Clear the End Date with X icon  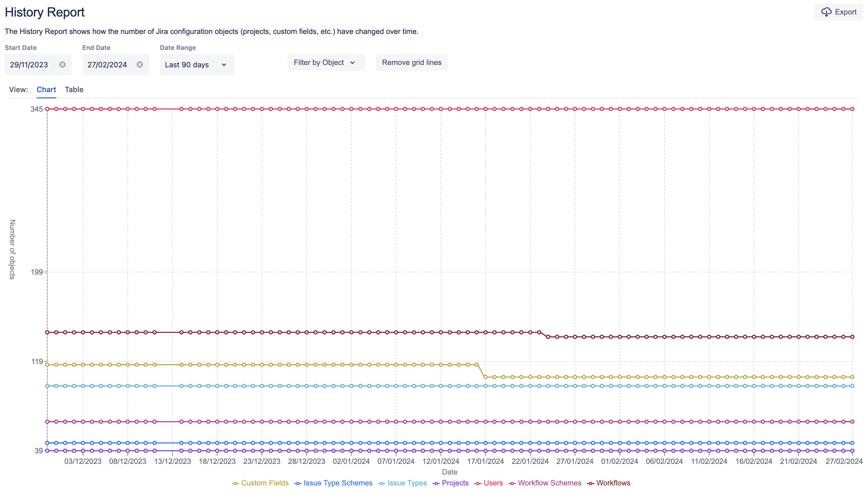pyautogui.click(x=139, y=64)
